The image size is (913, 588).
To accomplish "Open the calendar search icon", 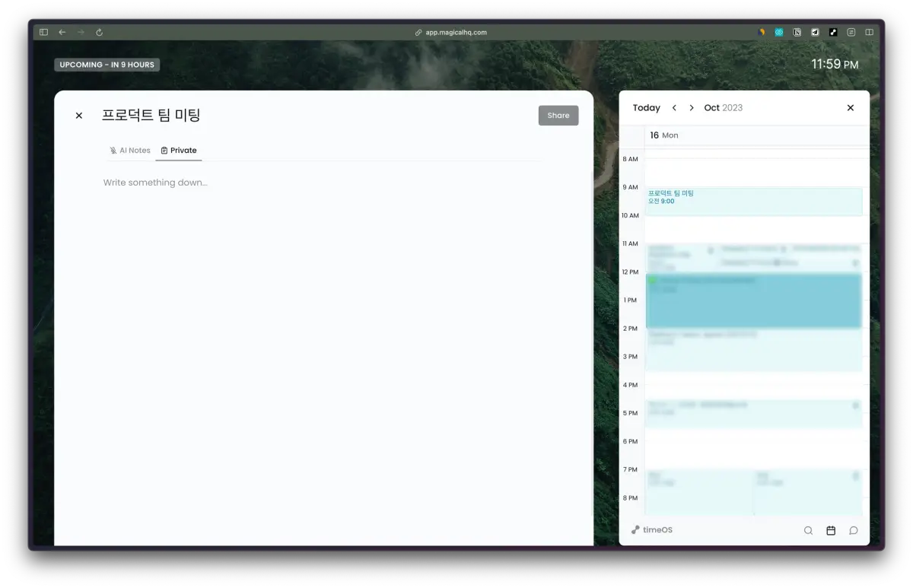I will click(x=808, y=531).
